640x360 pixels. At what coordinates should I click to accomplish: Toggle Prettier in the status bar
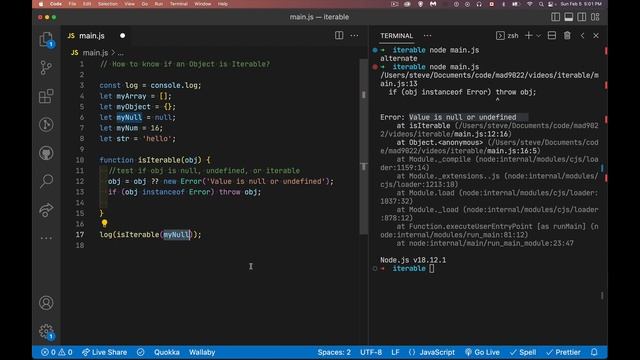(x=563, y=352)
